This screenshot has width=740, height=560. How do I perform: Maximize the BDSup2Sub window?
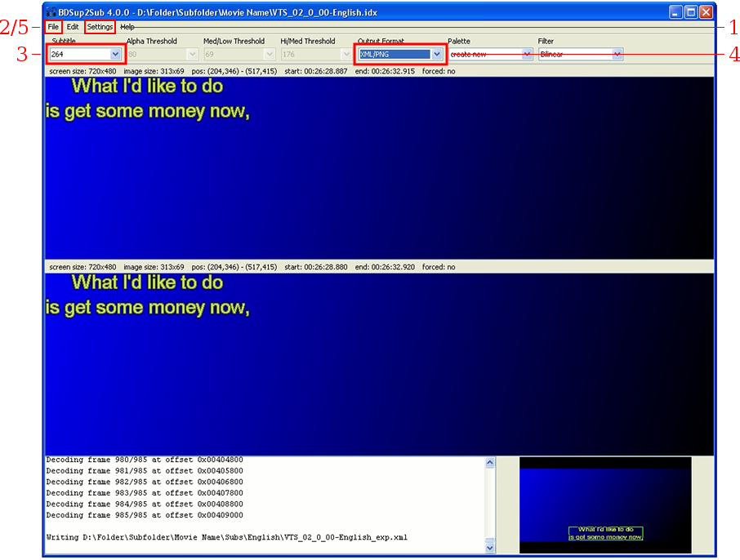coord(691,12)
